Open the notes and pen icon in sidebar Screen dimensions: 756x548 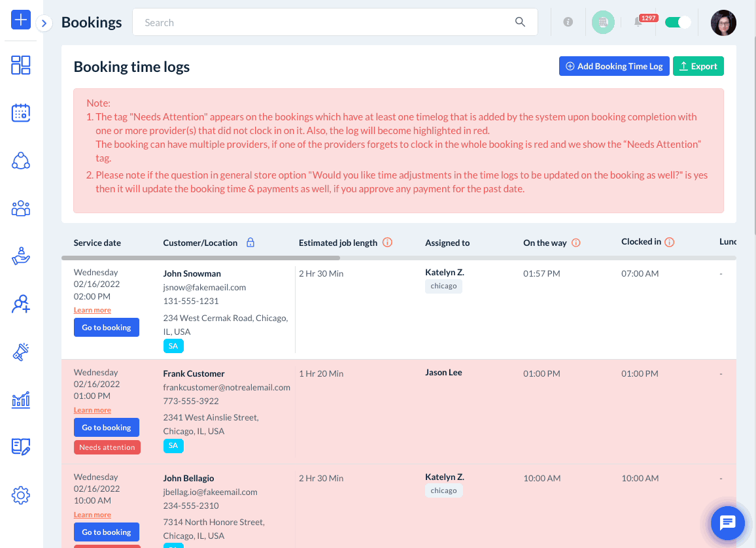pyautogui.click(x=21, y=447)
